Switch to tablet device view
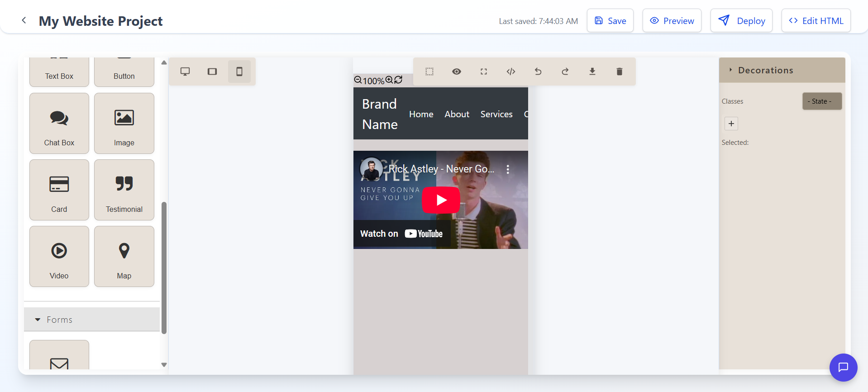 212,72
